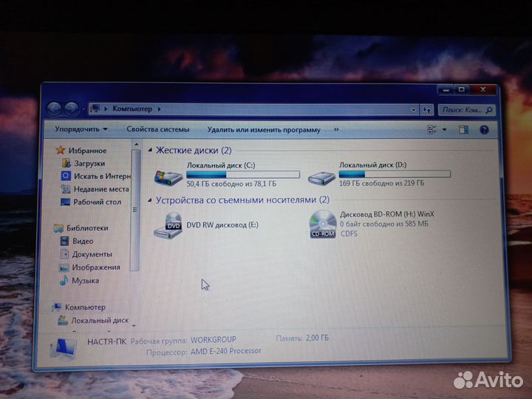The image size is (532, 399).
Task: Select the Local Disk (C:) drive icon
Action: pyautogui.click(x=168, y=177)
